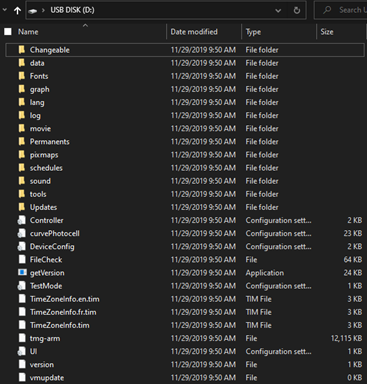This screenshot has width=367, height=384.
Task: Select USB DISK (D:) in address bar
Action: point(72,10)
